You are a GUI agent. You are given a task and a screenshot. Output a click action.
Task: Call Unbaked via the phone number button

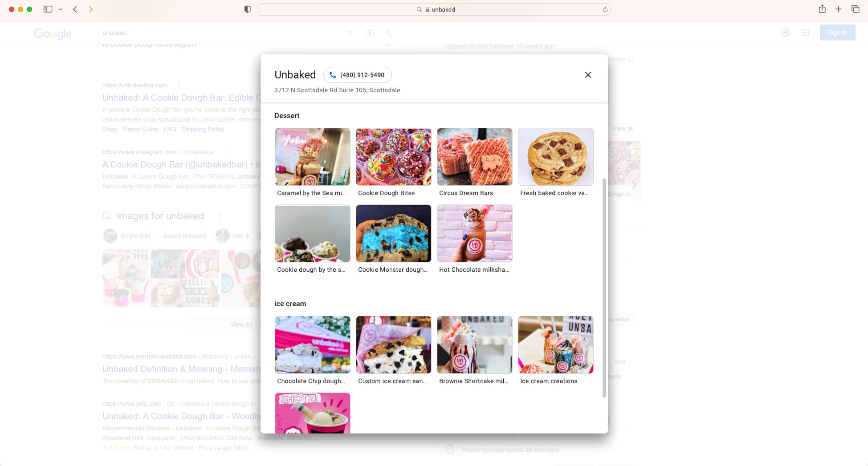(x=357, y=75)
